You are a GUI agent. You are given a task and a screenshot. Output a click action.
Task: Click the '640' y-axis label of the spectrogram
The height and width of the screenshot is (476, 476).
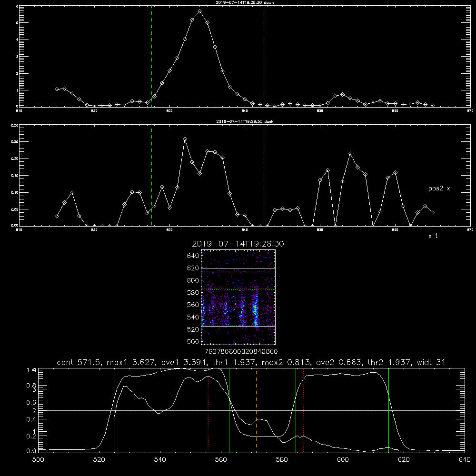(x=193, y=256)
